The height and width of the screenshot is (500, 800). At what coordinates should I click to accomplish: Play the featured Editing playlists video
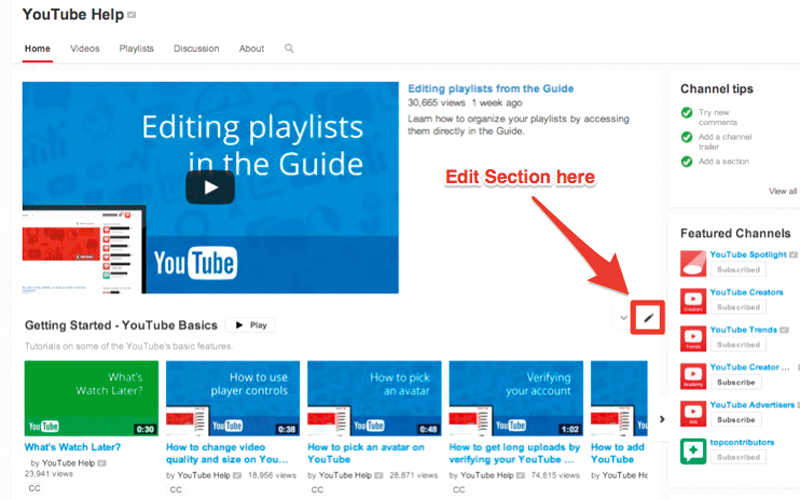tap(210, 187)
